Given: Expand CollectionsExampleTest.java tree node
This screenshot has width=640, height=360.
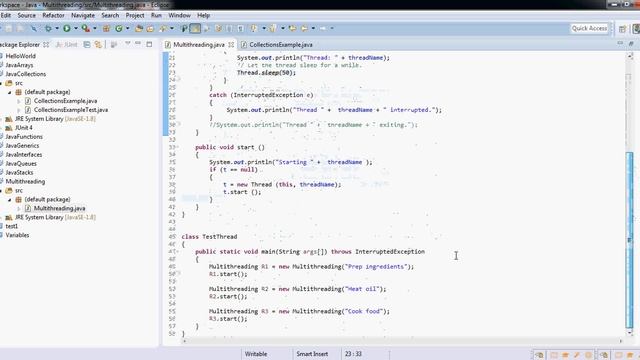Looking at the screenshot, I should (19, 110).
